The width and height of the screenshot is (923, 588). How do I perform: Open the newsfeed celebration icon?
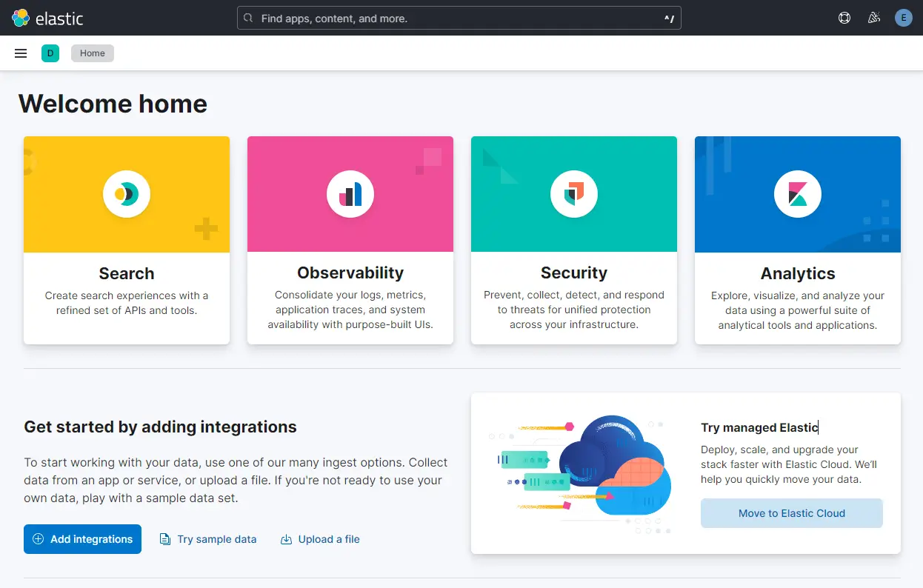(x=873, y=18)
